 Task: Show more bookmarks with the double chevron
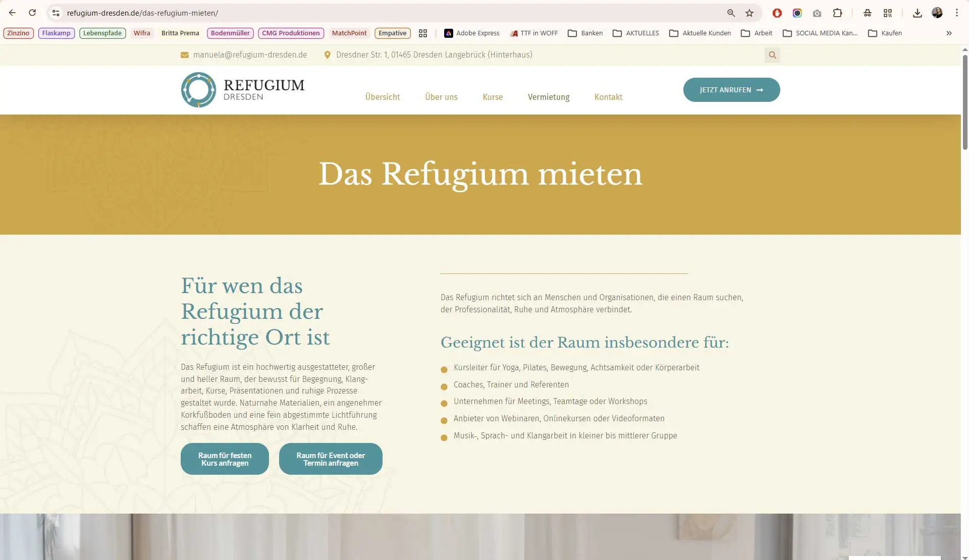pos(949,33)
